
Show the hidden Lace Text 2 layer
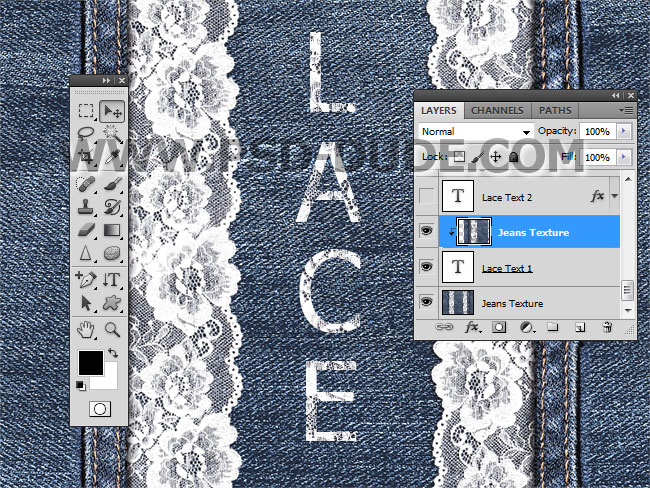click(x=427, y=197)
